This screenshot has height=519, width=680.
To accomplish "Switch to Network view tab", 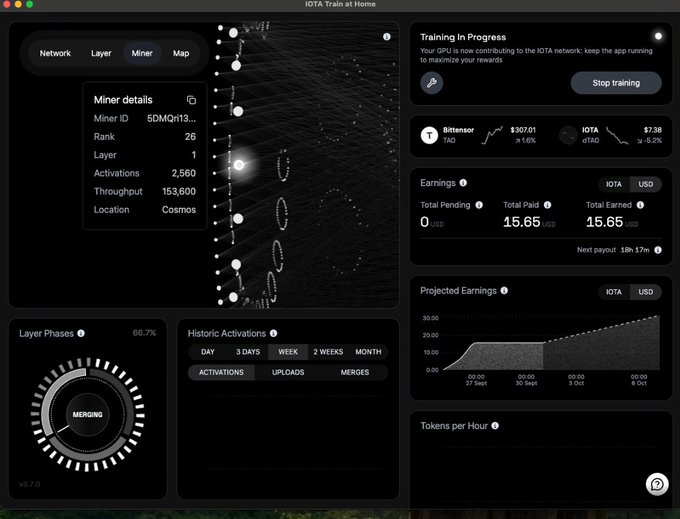I will click(55, 53).
